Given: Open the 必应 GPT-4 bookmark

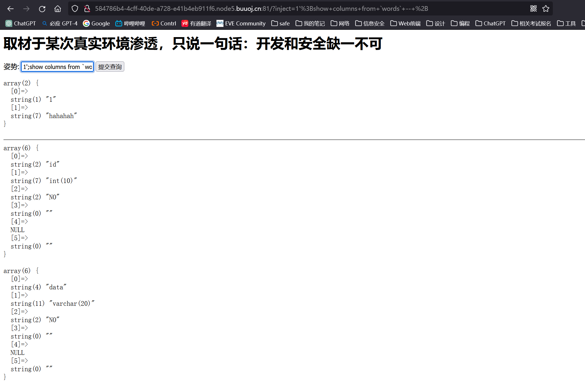Looking at the screenshot, I should [x=60, y=23].
